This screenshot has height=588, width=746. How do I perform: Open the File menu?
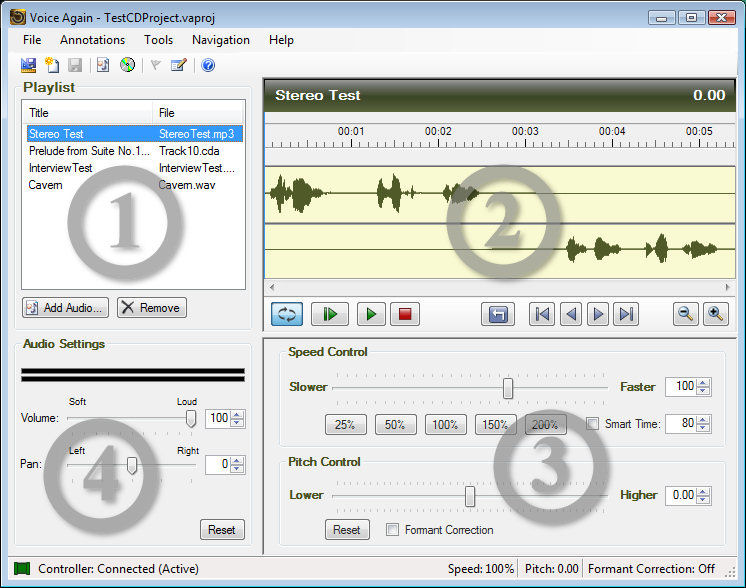pyautogui.click(x=32, y=40)
